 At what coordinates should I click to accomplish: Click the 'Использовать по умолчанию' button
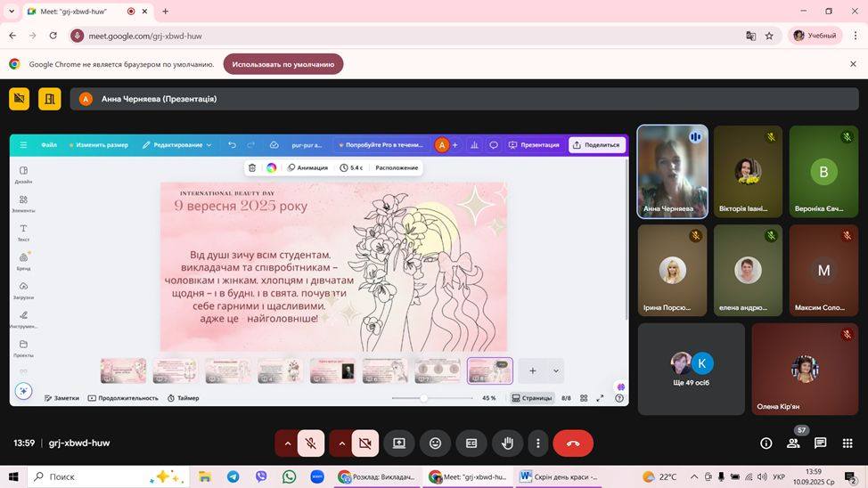coord(283,64)
